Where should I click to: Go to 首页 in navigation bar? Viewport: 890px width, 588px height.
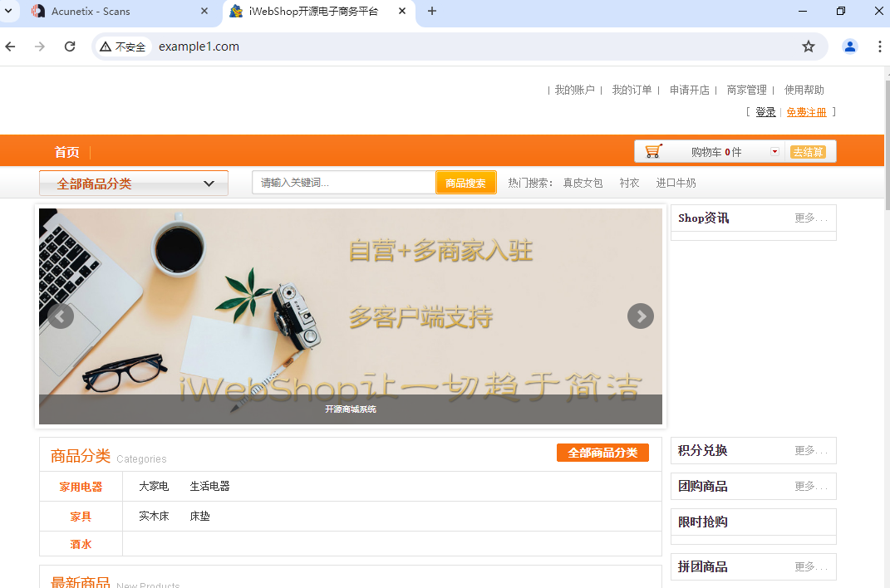coord(66,152)
